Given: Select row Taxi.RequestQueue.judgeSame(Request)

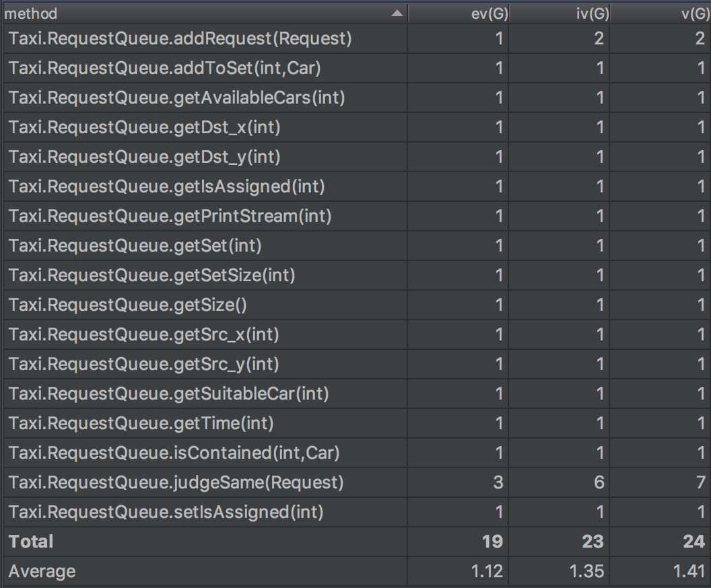Looking at the screenshot, I should tap(355, 482).
